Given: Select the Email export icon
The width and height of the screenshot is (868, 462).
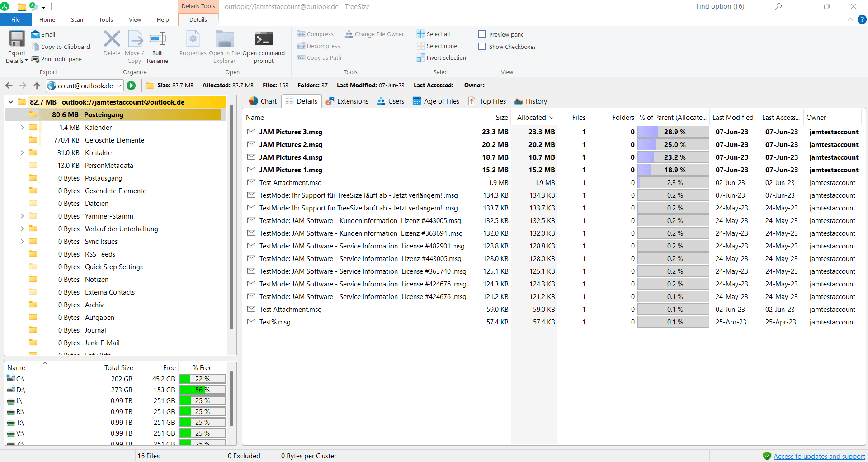Looking at the screenshot, I should 36,34.
